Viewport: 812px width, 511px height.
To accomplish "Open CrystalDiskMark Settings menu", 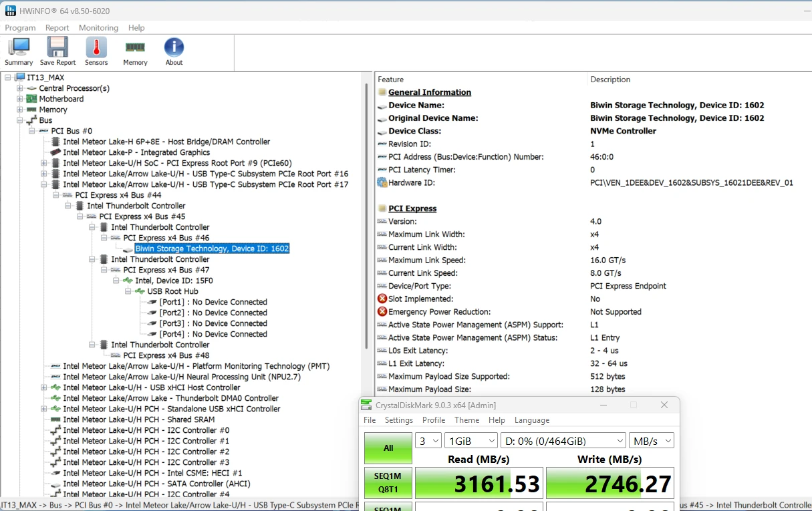I will click(x=399, y=420).
